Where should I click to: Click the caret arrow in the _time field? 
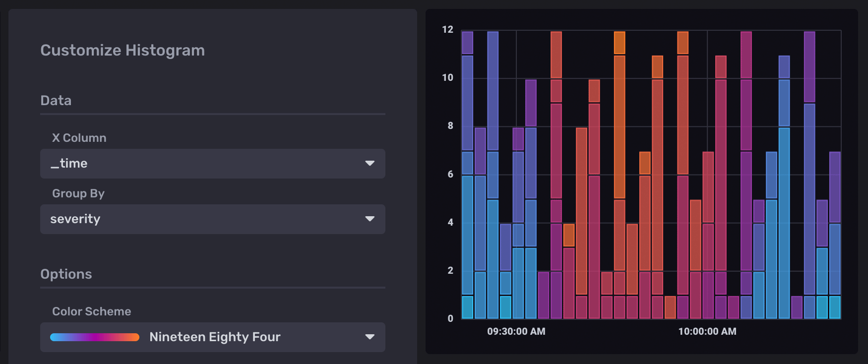click(370, 164)
